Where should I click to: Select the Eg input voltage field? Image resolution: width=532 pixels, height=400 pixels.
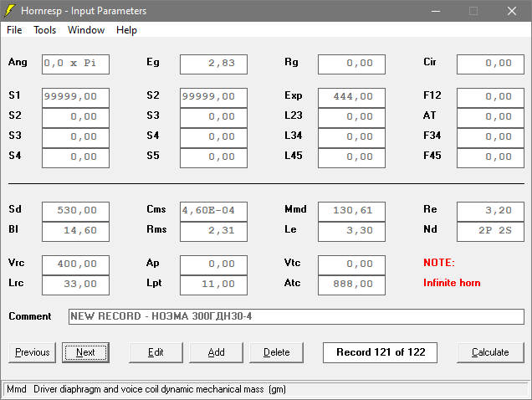(213, 64)
